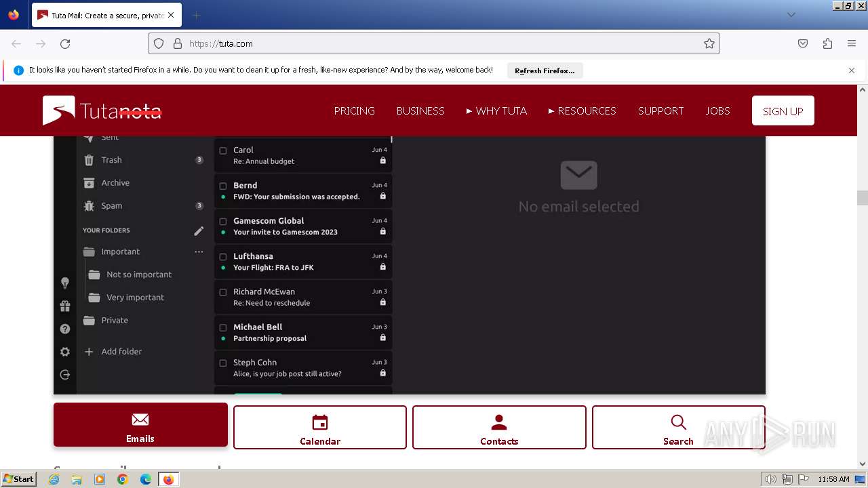
Task: Check the Lufthansa email checkbox
Action: (223, 257)
